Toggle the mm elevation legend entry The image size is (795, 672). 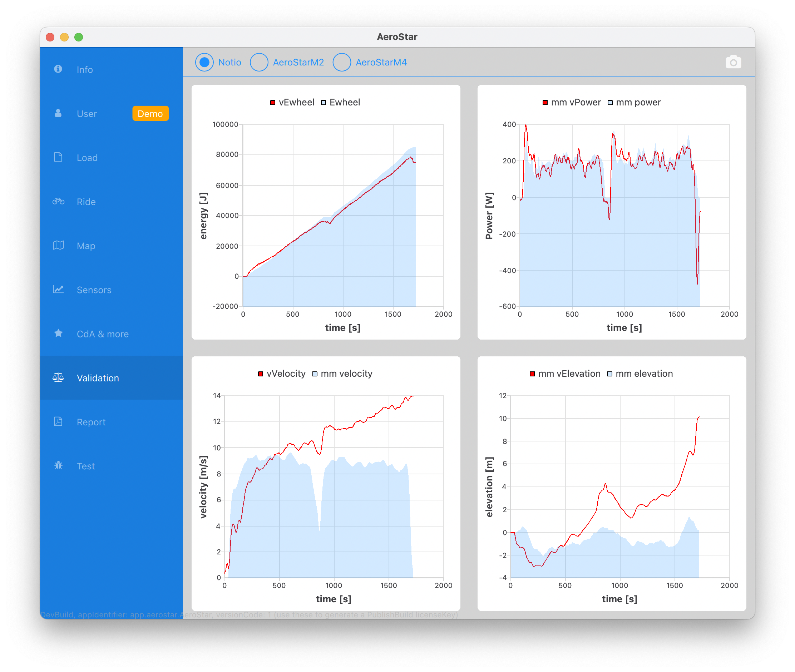point(640,374)
